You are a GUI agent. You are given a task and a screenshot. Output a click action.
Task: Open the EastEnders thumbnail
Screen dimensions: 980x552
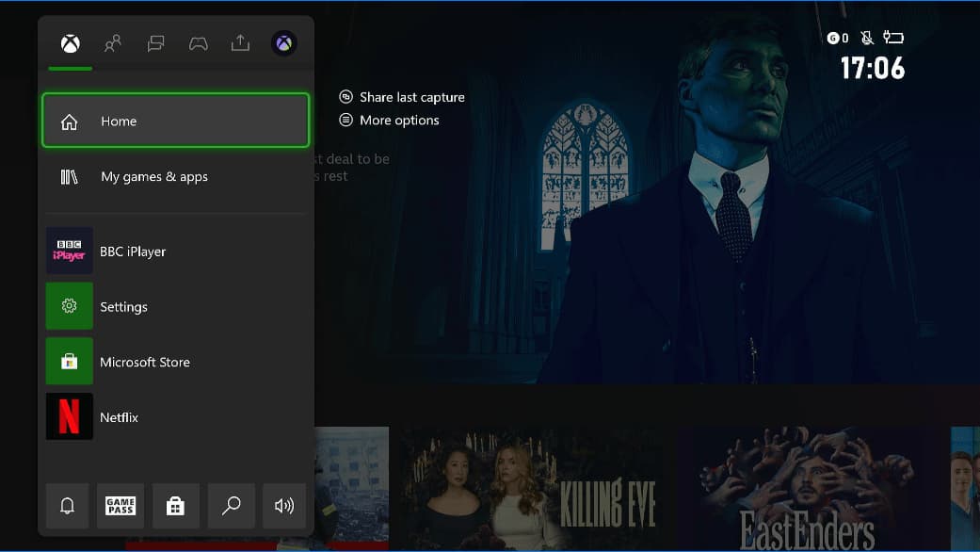[810, 488]
